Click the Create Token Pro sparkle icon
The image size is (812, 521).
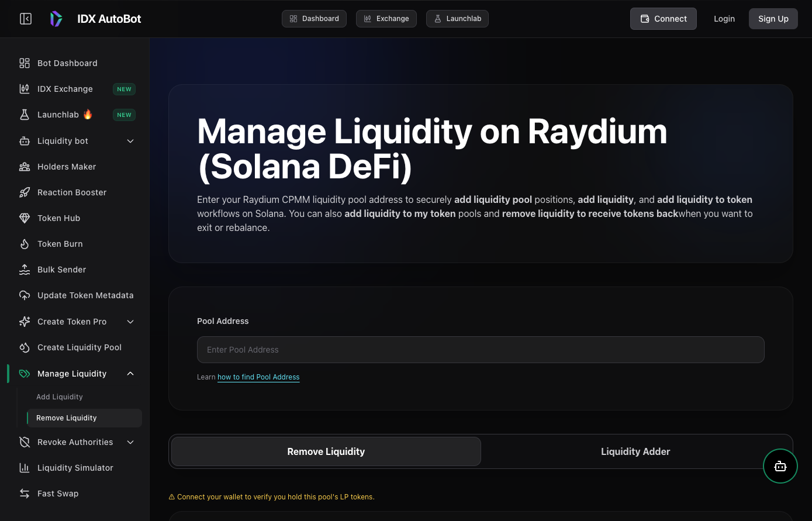pos(25,322)
